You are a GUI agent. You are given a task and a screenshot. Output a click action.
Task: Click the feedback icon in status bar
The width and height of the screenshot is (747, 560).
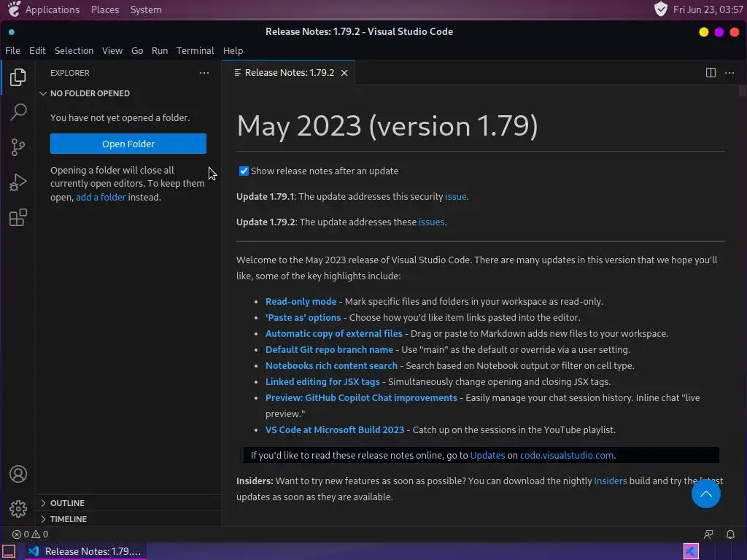click(708, 534)
